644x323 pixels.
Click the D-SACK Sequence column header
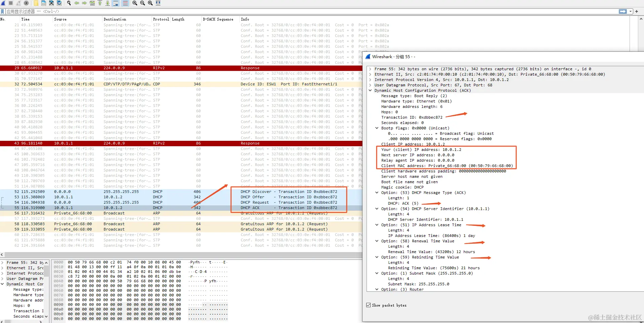click(220, 19)
